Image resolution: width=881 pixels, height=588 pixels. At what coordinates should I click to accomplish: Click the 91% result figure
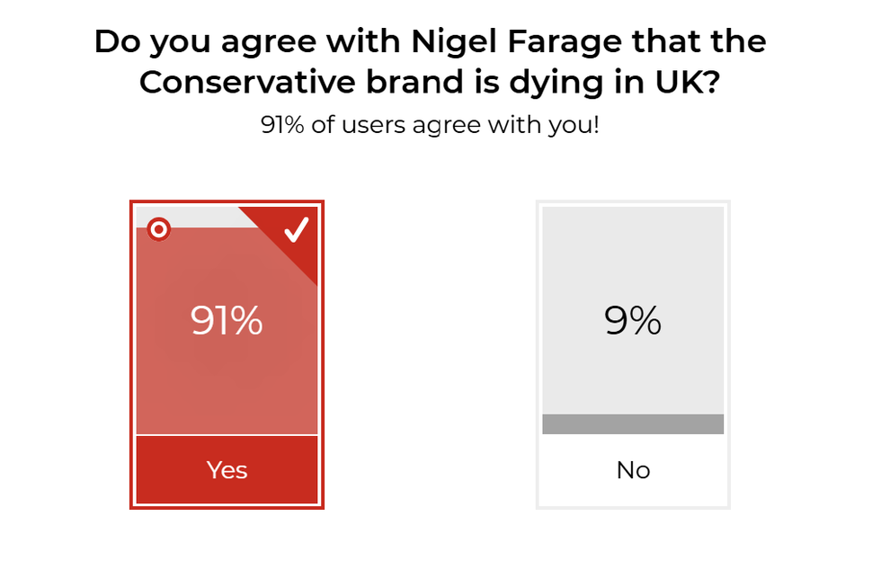(227, 321)
